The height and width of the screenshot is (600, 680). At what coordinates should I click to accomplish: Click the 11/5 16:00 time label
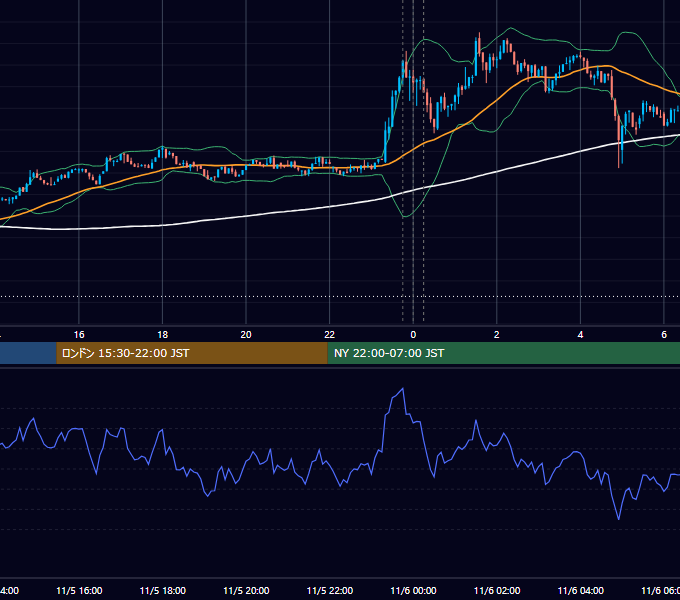coord(79,590)
